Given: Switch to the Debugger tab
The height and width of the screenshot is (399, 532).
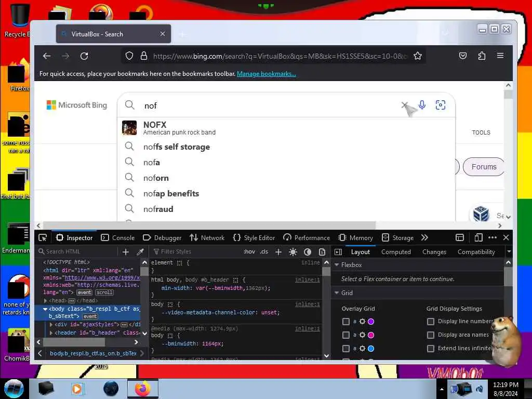Looking at the screenshot, I should 162,238.
